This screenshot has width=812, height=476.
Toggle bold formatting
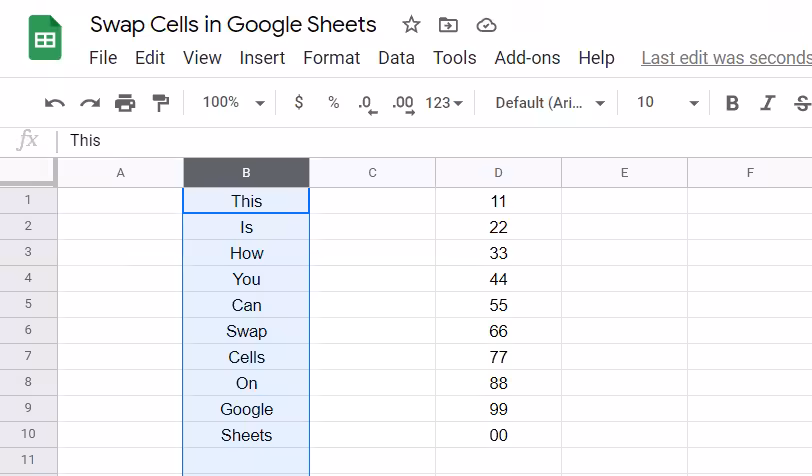[732, 103]
